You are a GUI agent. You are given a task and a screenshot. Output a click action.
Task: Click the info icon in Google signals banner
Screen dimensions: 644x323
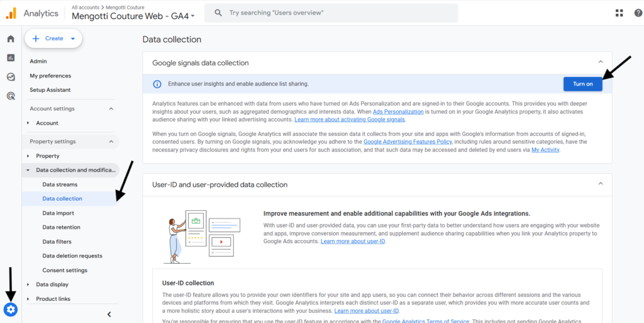point(157,84)
